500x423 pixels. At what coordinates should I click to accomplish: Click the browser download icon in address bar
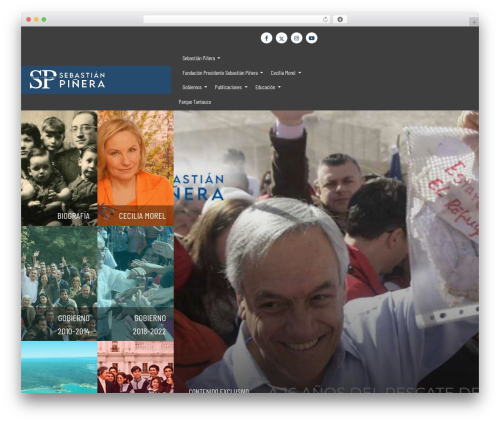(340, 20)
